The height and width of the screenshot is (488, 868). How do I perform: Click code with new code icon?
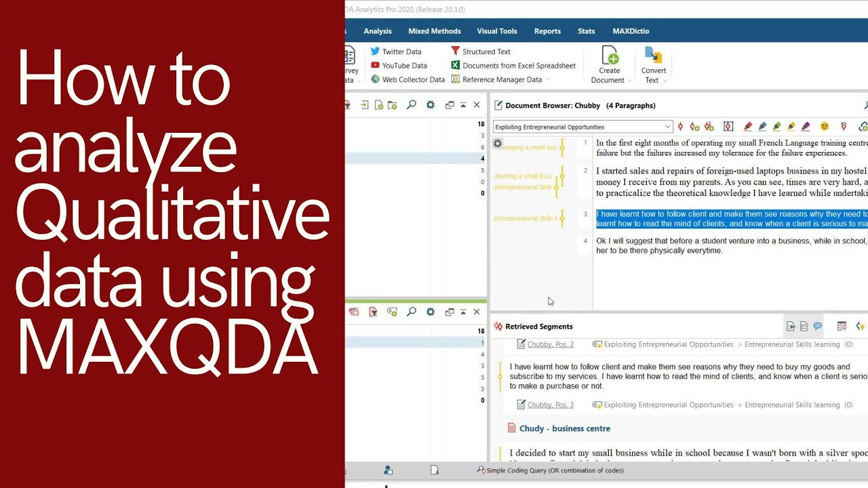(694, 127)
